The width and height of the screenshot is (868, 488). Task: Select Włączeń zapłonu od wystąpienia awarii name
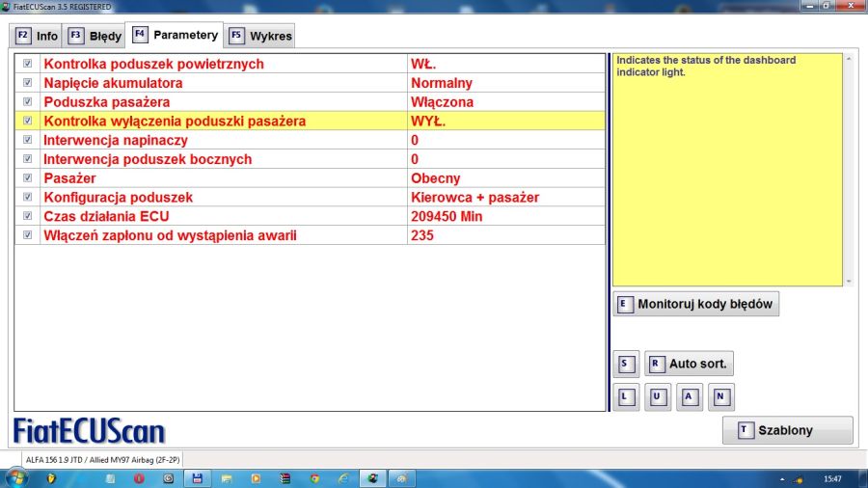[170, 235]
